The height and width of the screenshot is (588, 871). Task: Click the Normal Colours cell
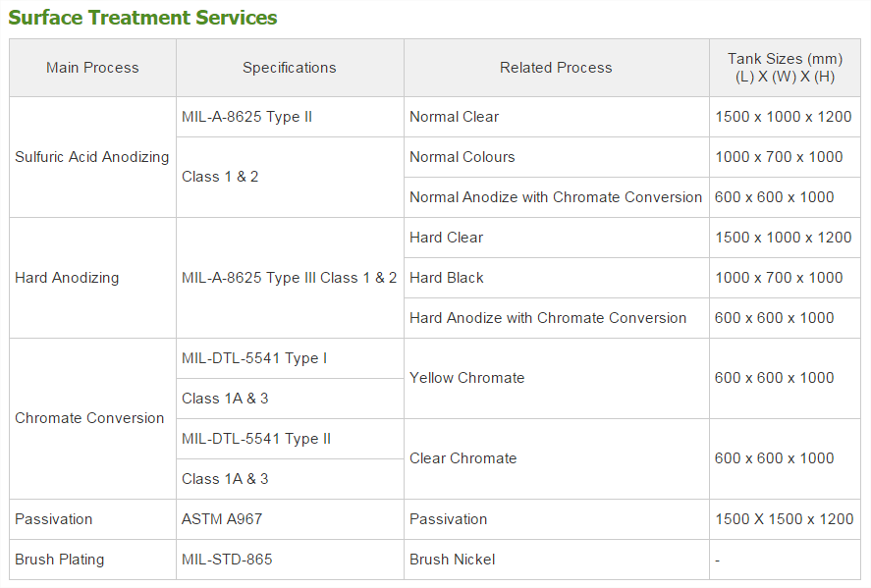[557, 157]
